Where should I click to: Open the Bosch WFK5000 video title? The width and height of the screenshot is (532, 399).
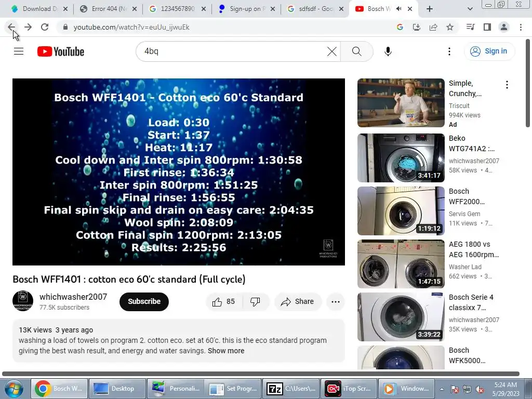[467, 355]
